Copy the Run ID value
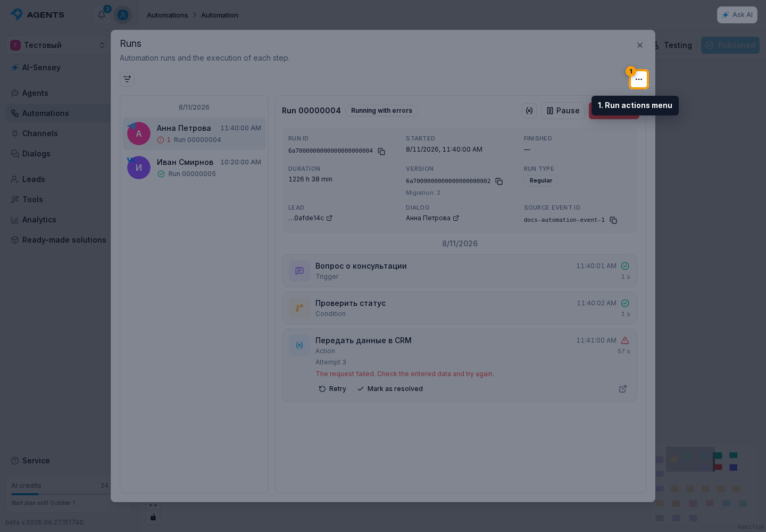The image size is (766, 532). tap(381, 152)
